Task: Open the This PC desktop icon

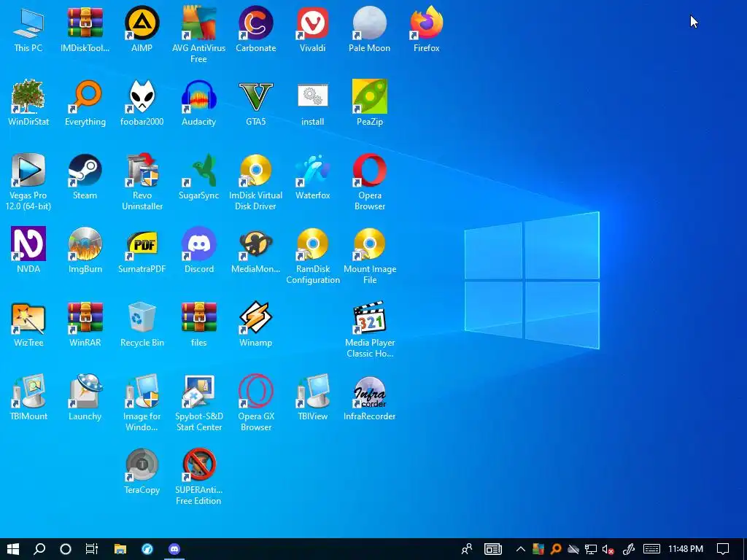Action: click(28, 29)
